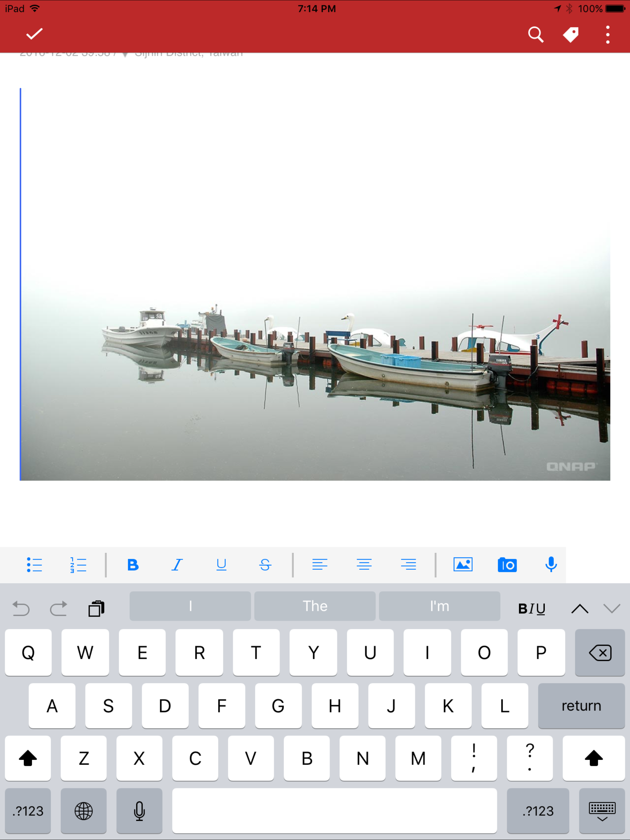Switch to left .?123 symbols keyboard
The width and height of the screenshot is (630, 840).
point(28,811)
